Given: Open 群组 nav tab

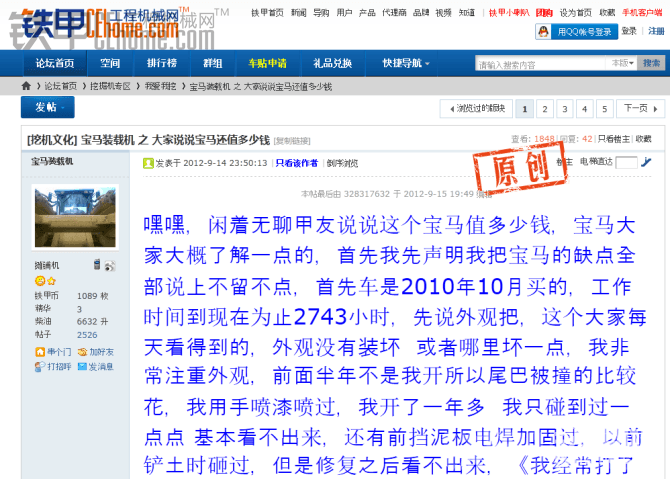Looking at the screenshot, I should click(212, 63).
